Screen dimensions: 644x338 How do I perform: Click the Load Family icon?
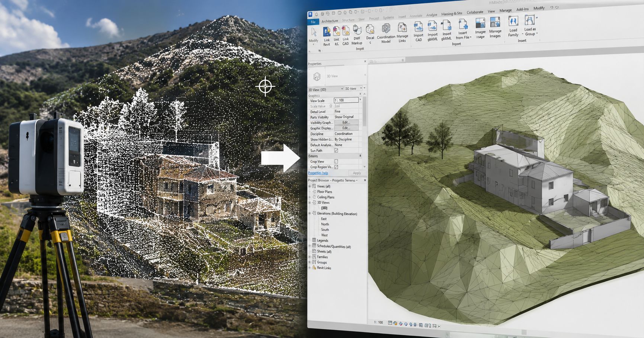point(513,21)
